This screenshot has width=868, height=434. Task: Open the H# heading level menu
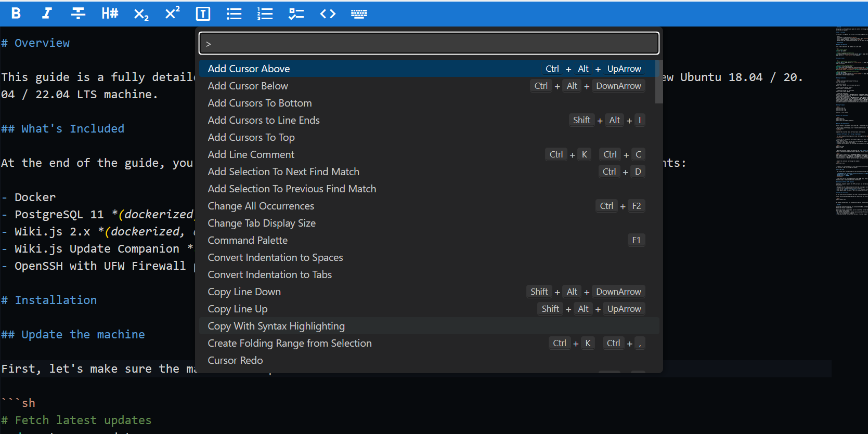tap(110, 14)
